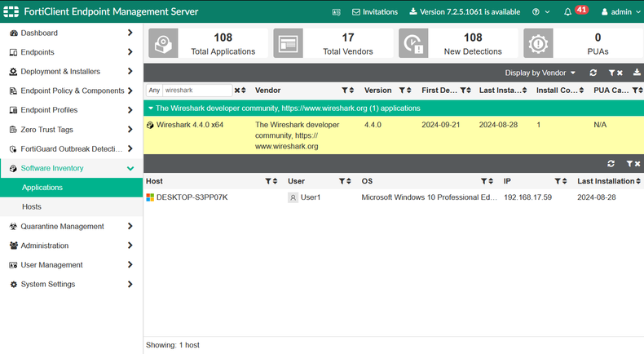Click the New Detections clock icon
The image size is (644, 354).
413,43
